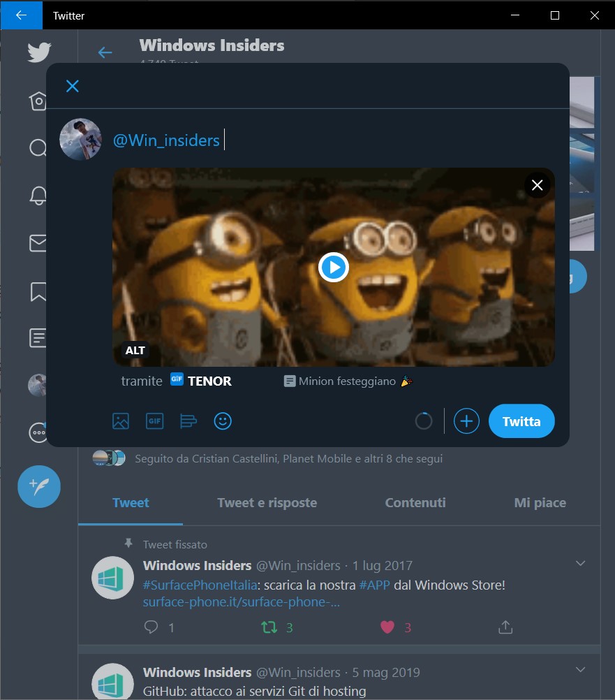The image size is (615, 700).
Task: Click the #APP hashtag
Action: [375, 585]
